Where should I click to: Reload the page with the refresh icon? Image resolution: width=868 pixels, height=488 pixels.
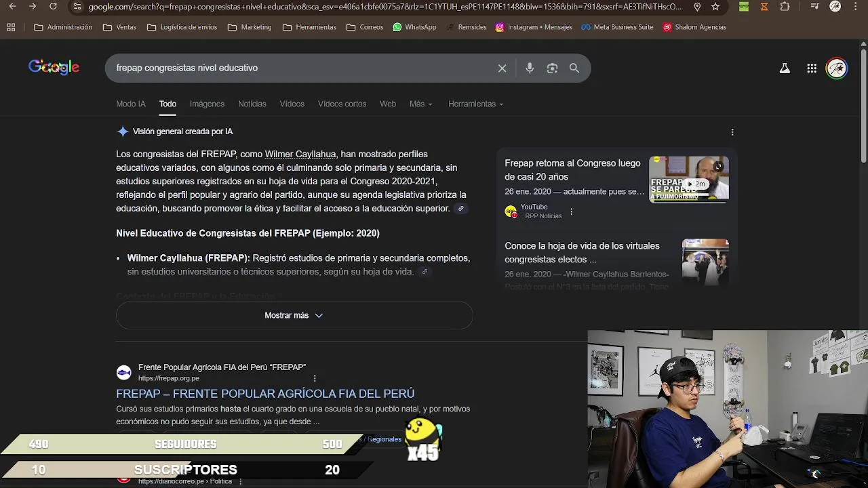(53, 7)
